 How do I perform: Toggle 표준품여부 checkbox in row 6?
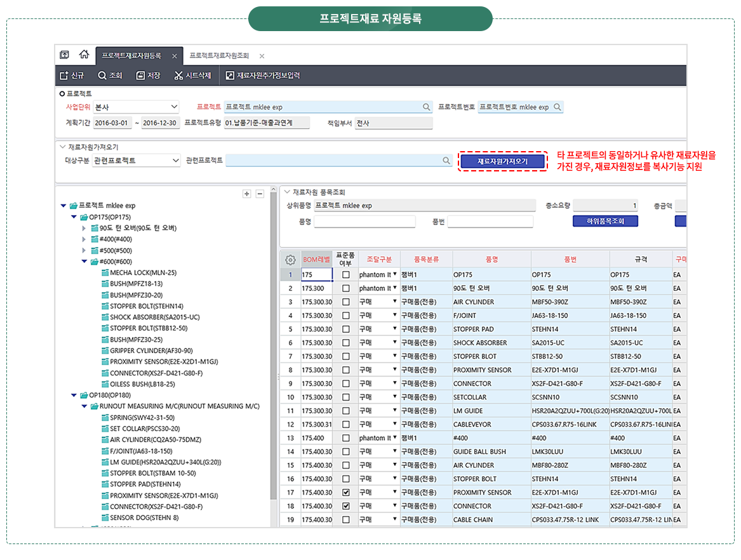click(x=346, y=343)
